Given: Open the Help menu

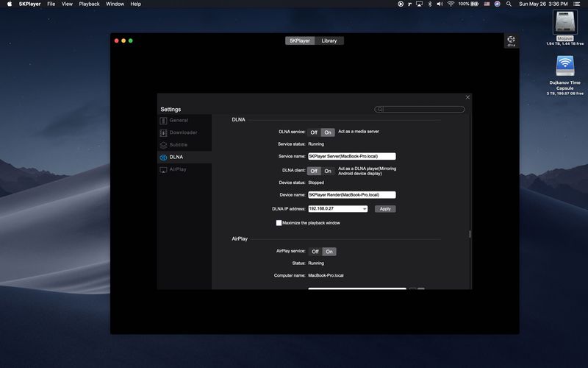Looking at the screenshot, I should tap(136, 4).
